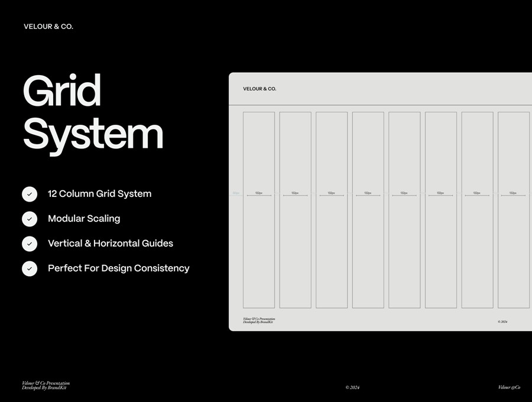
Task: Click the checkmark beside 12 Column Grid System
Action: point(30,194)
